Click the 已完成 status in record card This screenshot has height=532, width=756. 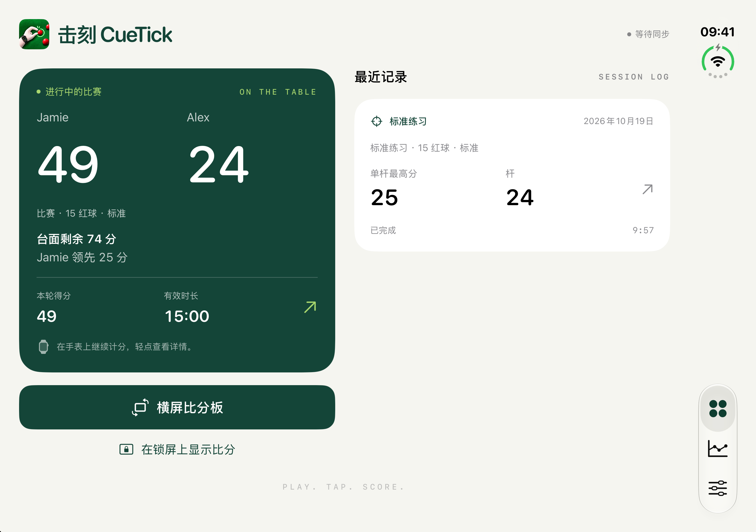[383, 230]
